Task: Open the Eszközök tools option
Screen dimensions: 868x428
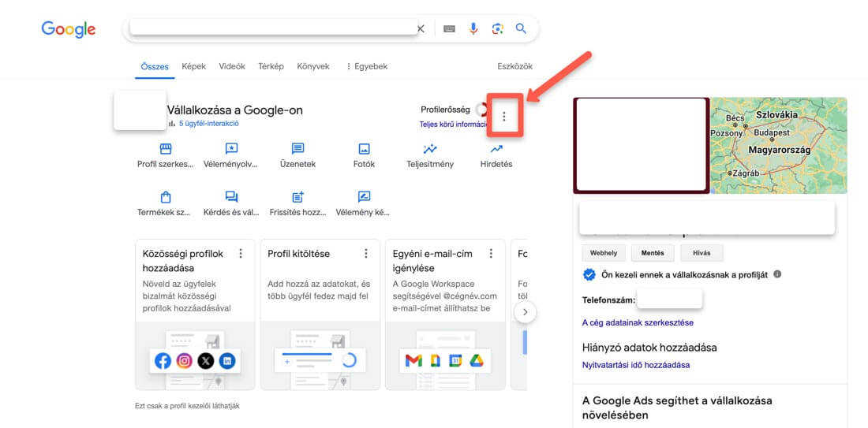Action: coord(514,66)
